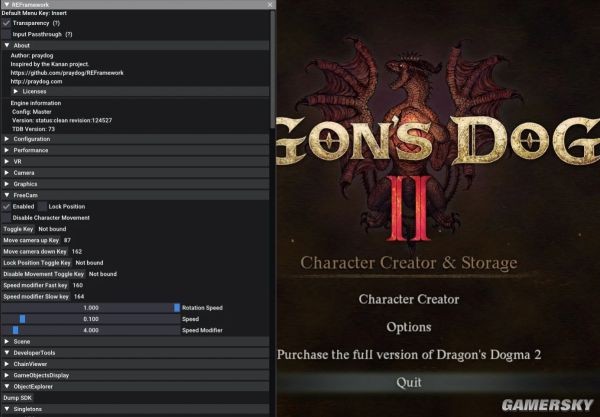Click the 'Version: status:clean revision:124527' text

62,120
